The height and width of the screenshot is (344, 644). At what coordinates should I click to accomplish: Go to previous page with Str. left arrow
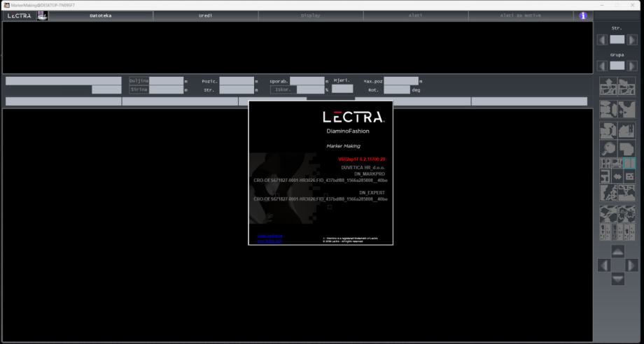pos(602,40)
